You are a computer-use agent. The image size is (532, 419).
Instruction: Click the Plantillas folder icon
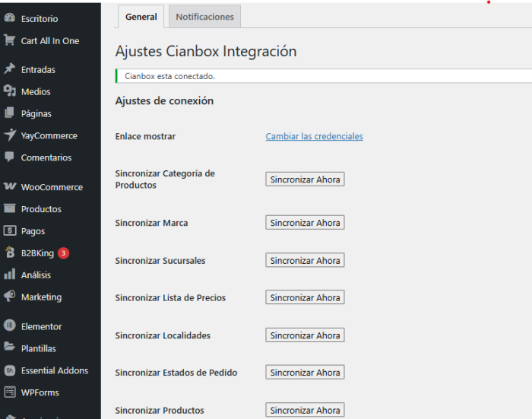tap(9, 347)
